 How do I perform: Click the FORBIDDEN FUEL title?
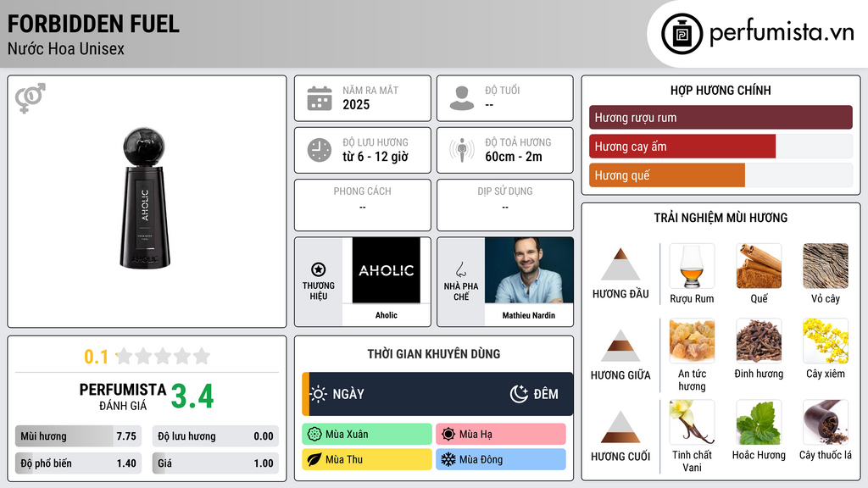93,24
